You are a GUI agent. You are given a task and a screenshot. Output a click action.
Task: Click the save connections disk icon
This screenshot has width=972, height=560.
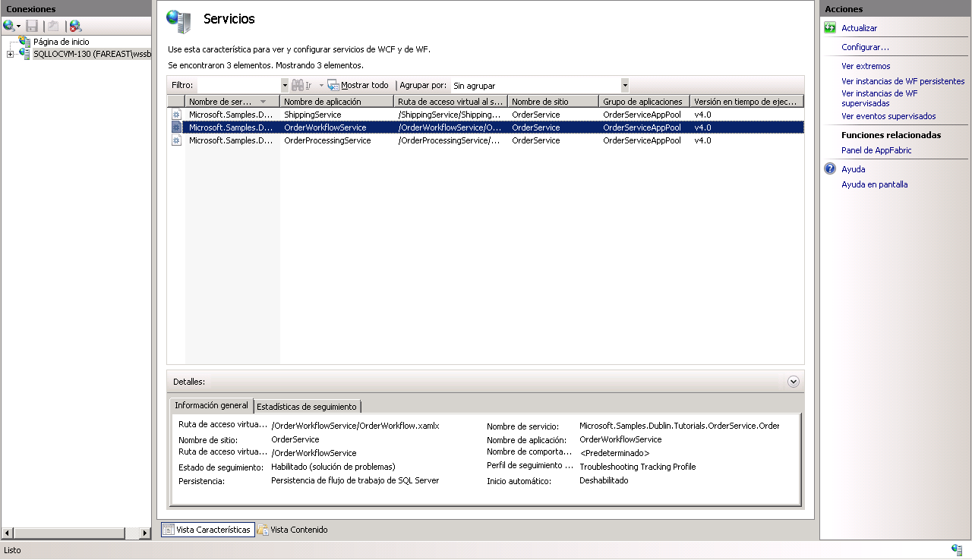pyautogui.click(x=32, y=26)
